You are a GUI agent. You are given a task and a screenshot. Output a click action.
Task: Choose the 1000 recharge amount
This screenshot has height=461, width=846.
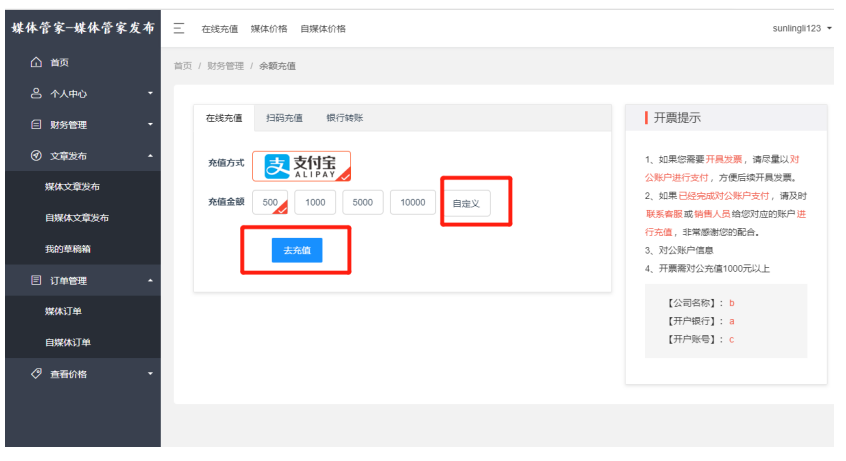(x=315, y=202)
